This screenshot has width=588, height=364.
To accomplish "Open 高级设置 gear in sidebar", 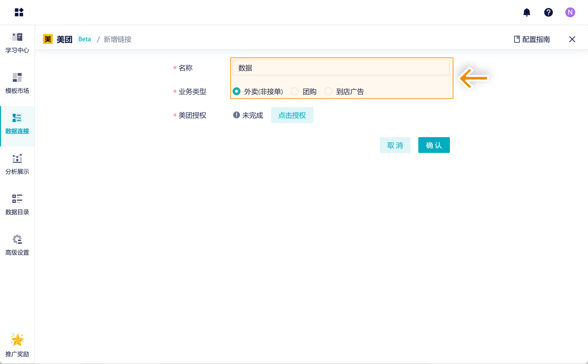I will (x=17, y=245).
